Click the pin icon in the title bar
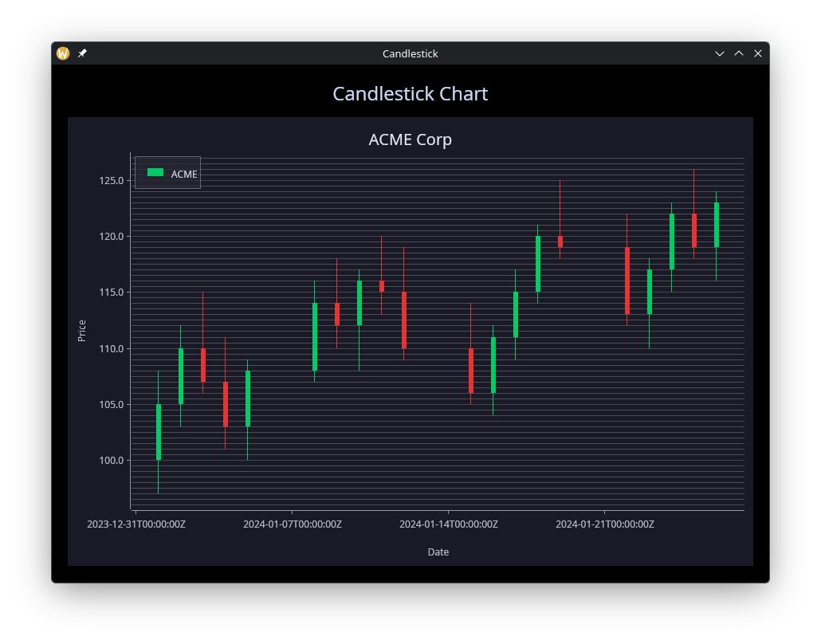This screenshot has height=644, width=821. coord(82,53)
